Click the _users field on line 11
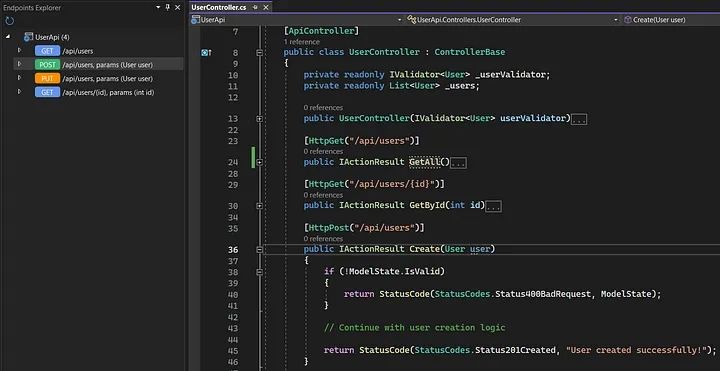720x371 pixels. [x=460, y=86]
